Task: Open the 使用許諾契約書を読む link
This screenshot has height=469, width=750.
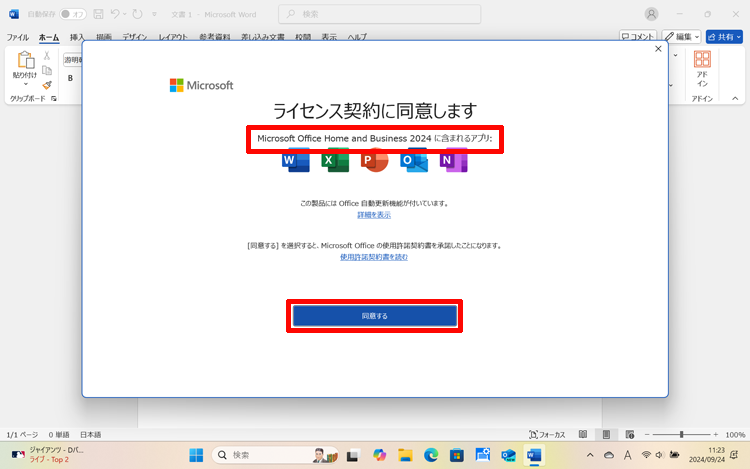Action: pyautogui.click(x=374, y=257)
